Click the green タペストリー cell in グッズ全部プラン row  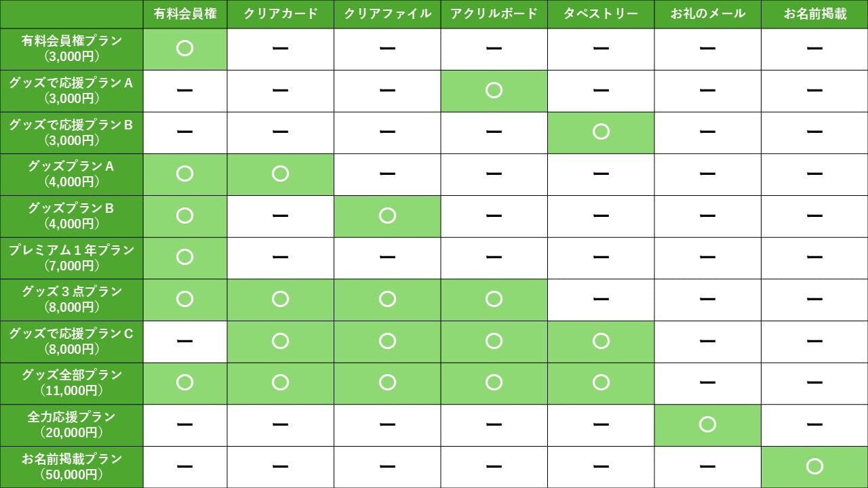[601, 383]
